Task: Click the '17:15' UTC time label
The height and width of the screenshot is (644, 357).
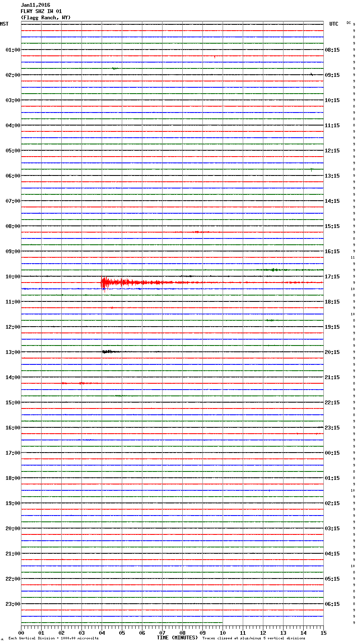Action: point(332,277)
